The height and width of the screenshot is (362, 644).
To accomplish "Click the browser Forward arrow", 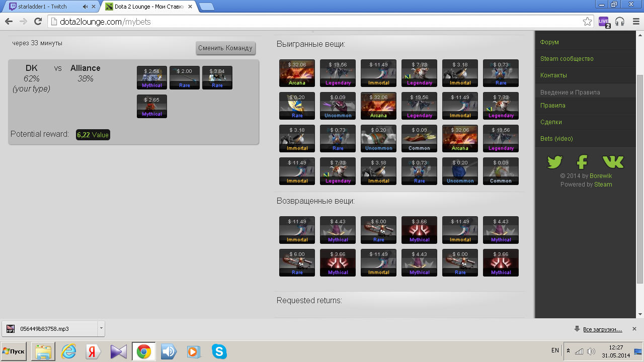I will pos(23,22).
